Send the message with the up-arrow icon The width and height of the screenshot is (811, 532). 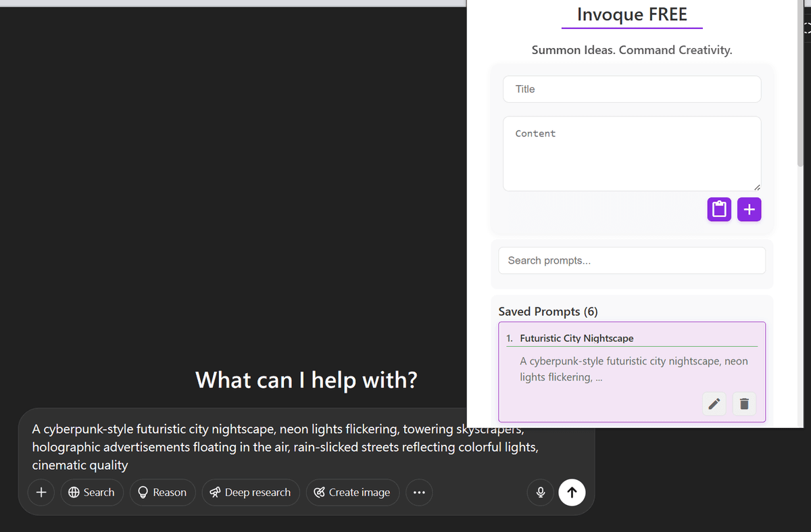click(x=572, y=492)
